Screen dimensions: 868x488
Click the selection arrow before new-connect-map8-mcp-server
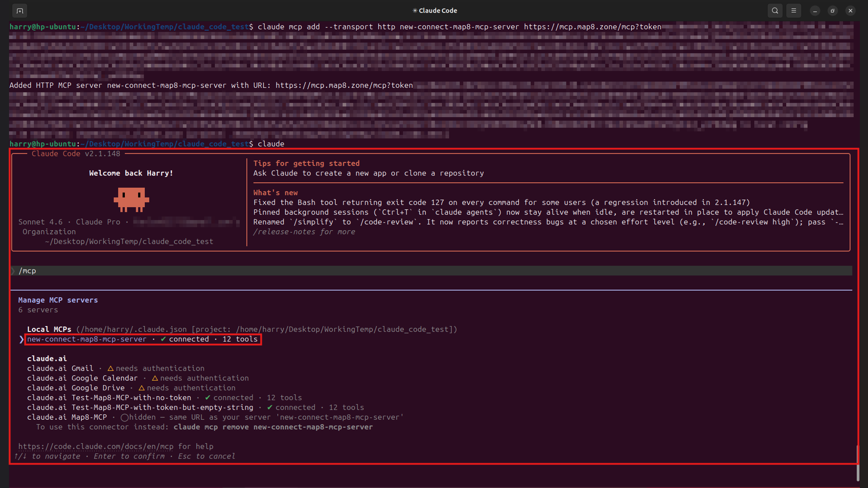tap(21, 339)
